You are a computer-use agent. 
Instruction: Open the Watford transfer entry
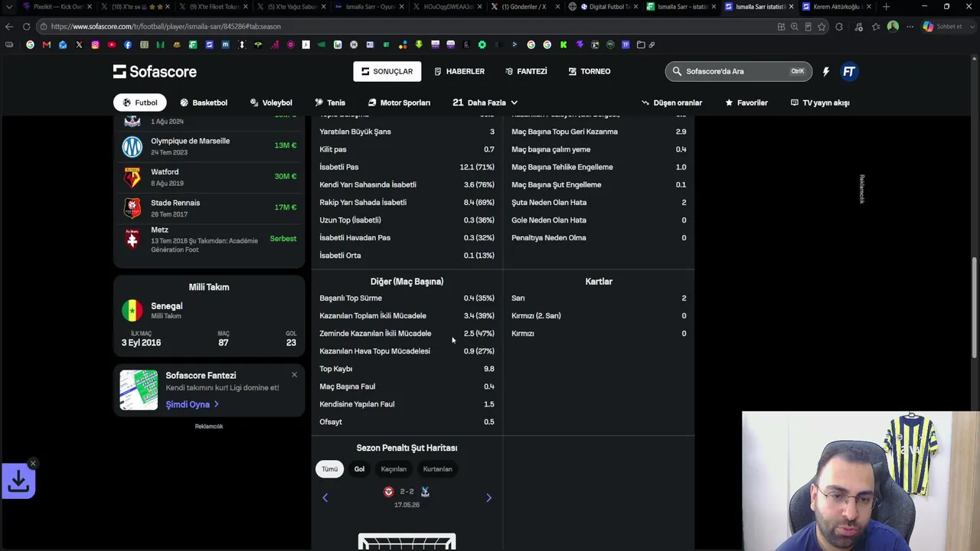[x=209, y=177]
